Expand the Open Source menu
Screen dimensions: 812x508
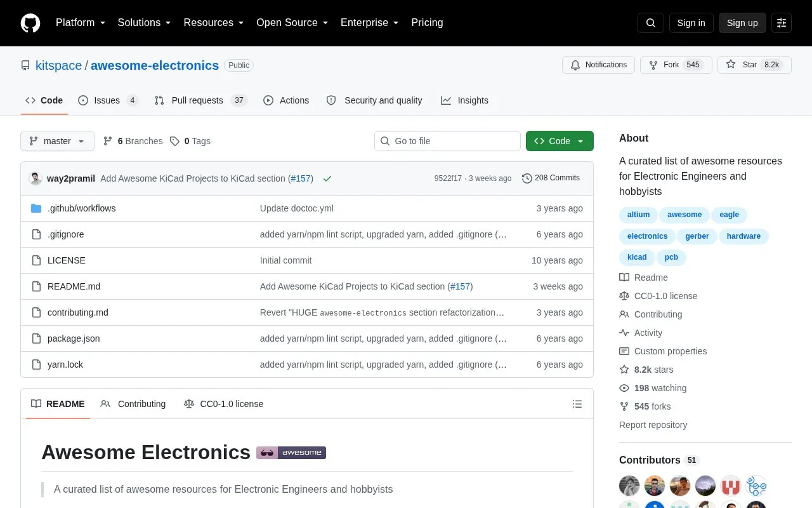(292, 23)
